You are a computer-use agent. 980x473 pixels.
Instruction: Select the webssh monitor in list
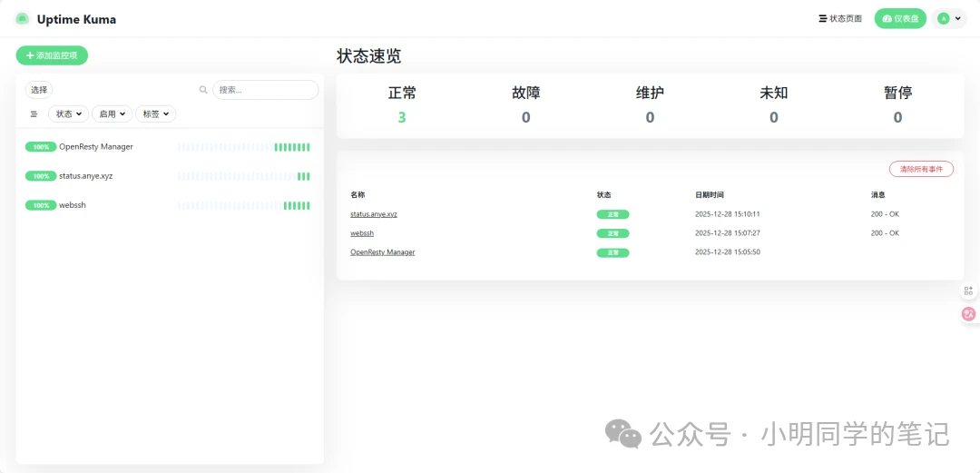click(x=170, y=205)
